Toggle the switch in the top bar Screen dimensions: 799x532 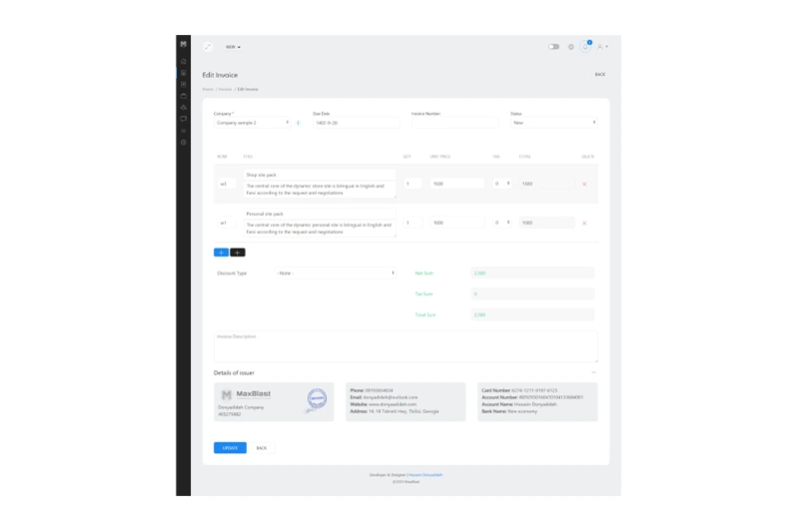click(x=553, y=47)
